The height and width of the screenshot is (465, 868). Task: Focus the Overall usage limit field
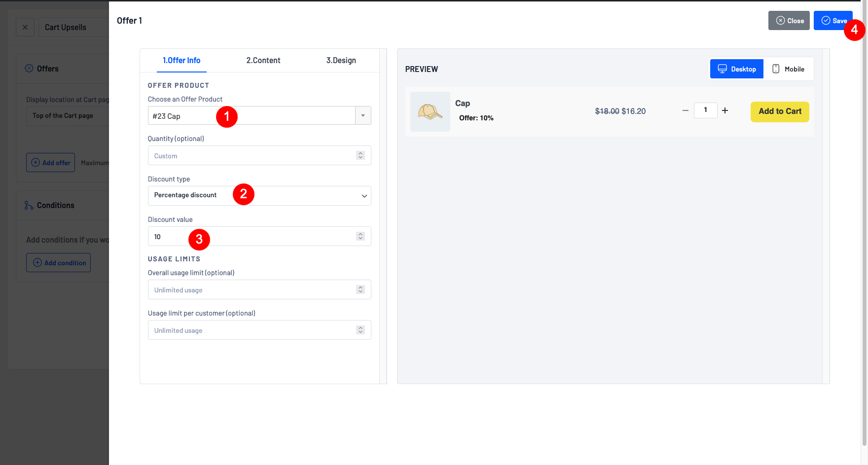point(252,290)
